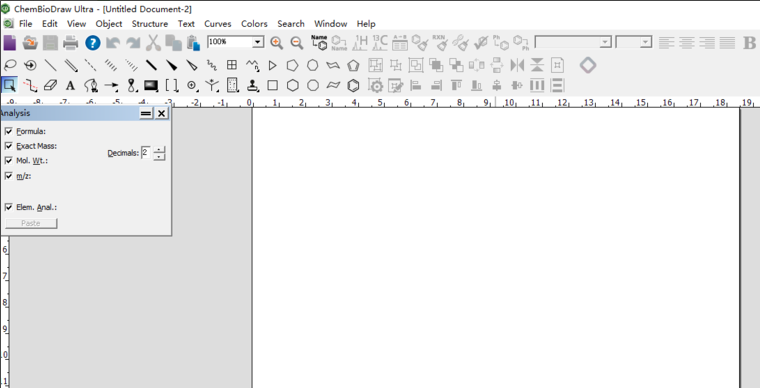Viewport: 760px width, 388px height.
Task: Open the Window menu
Action: click(331, 24)
